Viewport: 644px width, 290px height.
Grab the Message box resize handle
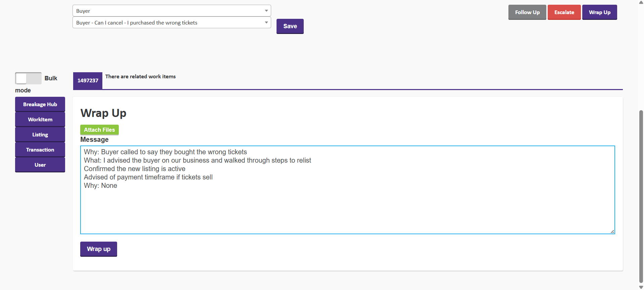coord(612,232)
